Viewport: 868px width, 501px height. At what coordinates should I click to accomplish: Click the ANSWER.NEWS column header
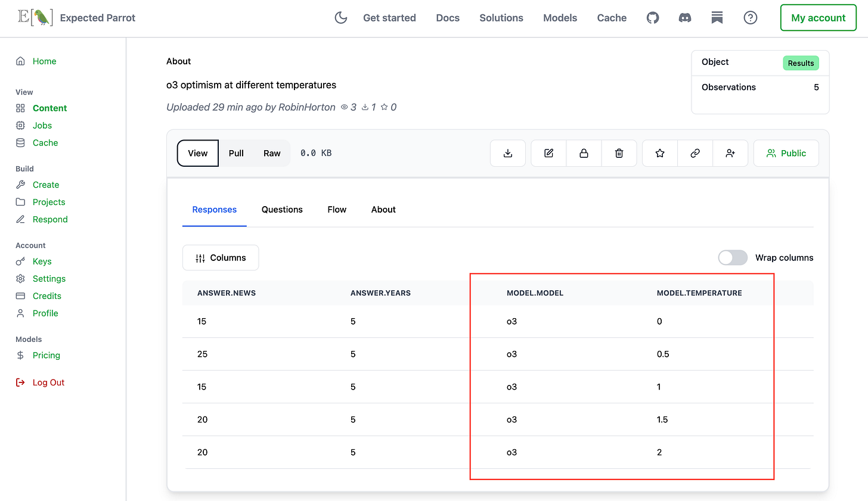[x=227, y=293]
